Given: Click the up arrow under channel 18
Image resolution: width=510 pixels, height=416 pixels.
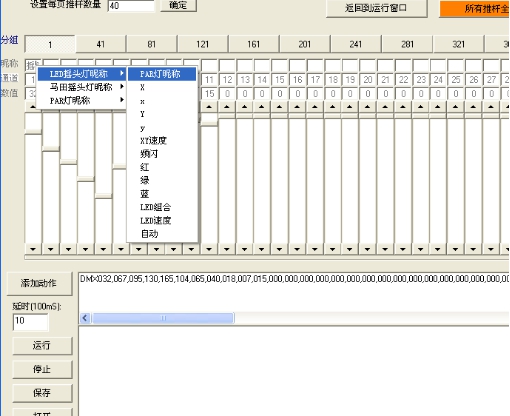Looking at the screenshot, I should pyautogui.click(x=333, y=107).
